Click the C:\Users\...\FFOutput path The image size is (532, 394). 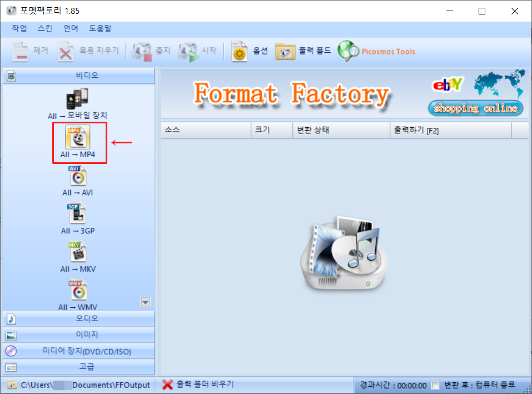(x=85, y=385)
